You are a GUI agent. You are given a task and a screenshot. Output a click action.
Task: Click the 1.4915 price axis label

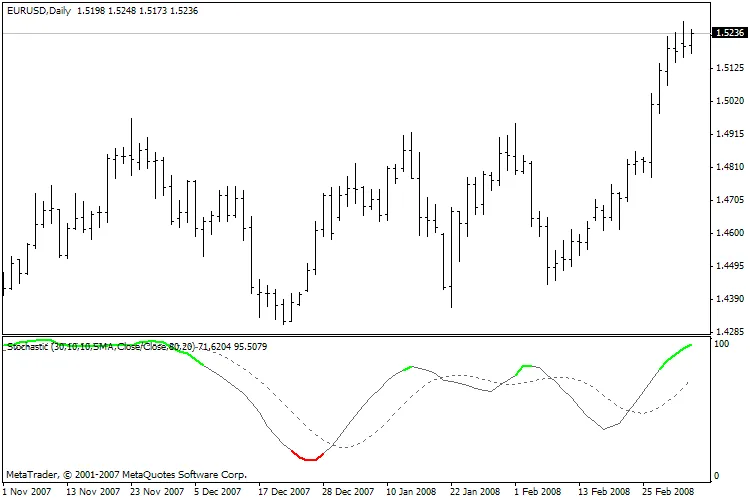pyautogui.click(x=730, y=134)
